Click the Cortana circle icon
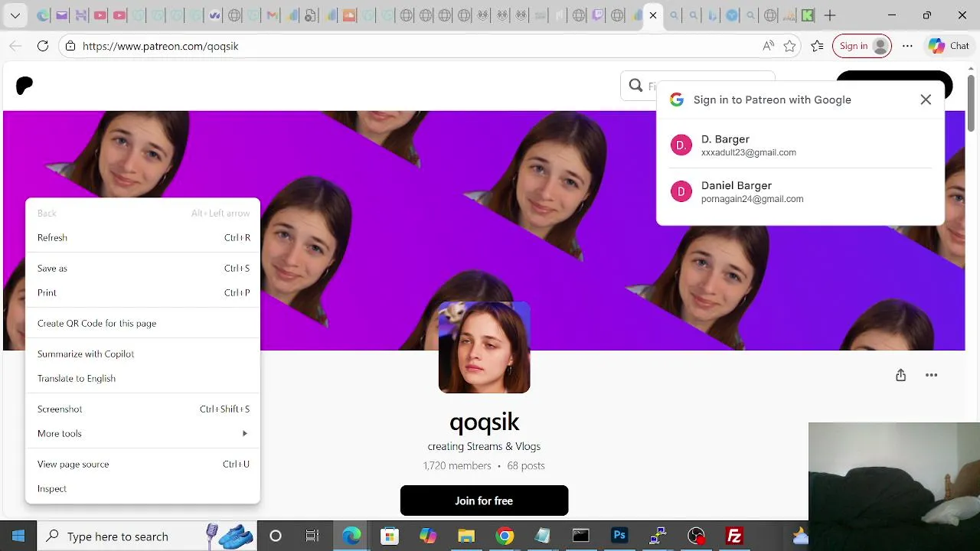 [x=276, y=536]
